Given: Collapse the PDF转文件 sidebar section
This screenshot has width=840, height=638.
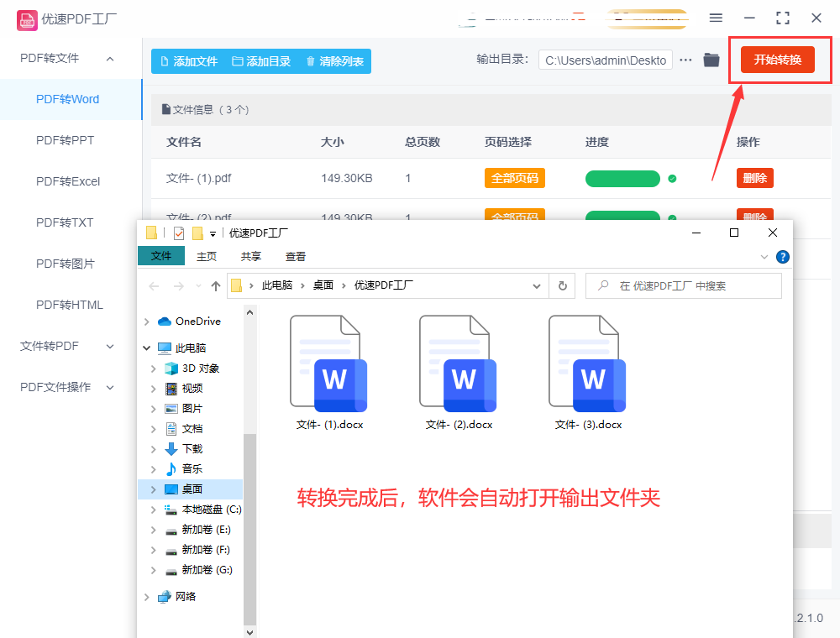Looking at the screenshot, I should tap(110, 59).
